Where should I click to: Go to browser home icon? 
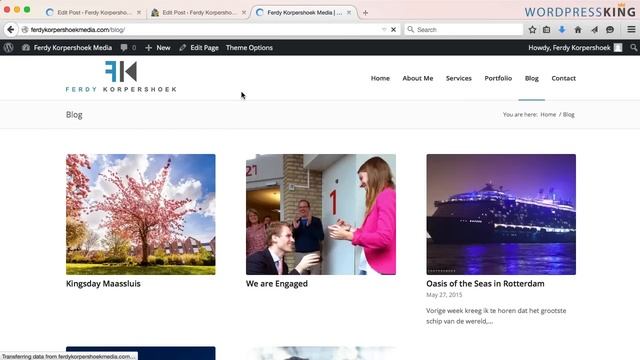(x=578, y=29)
